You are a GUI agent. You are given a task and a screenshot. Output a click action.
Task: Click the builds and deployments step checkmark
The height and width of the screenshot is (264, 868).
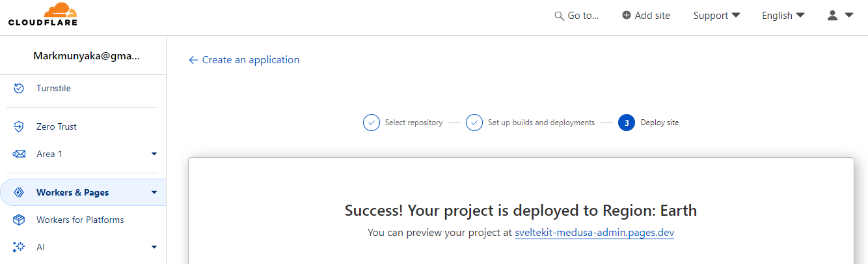(x=474, y=123)
